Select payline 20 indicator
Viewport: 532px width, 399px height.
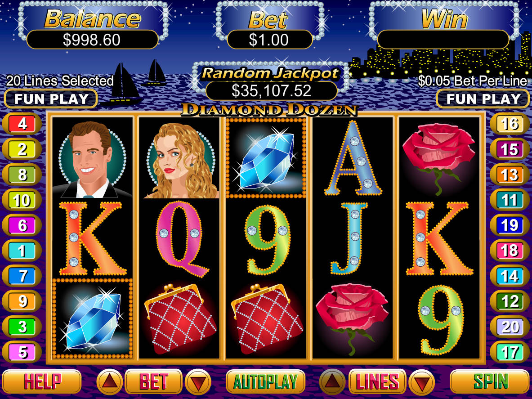pyautogui.click(x=510, y=327)
